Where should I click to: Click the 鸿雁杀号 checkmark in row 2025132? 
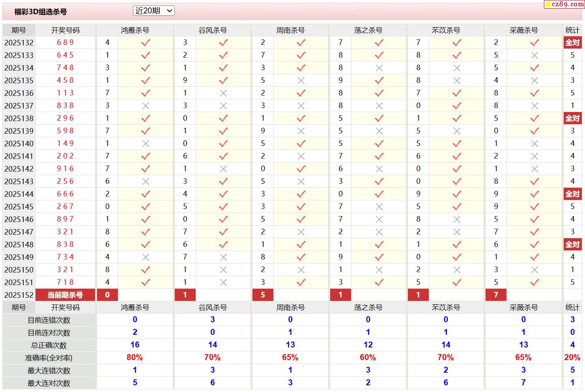(146, 43)
